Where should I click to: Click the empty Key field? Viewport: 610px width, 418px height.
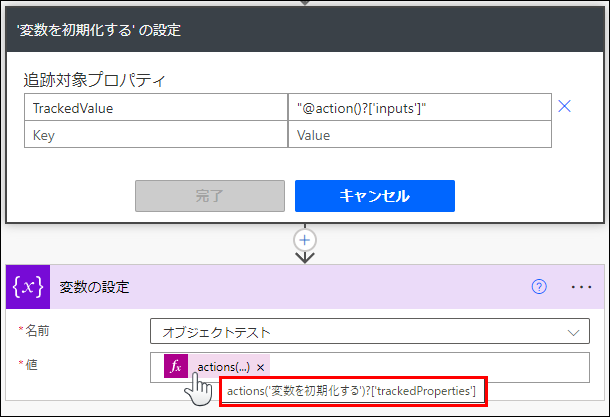click(x=156, y=135)
